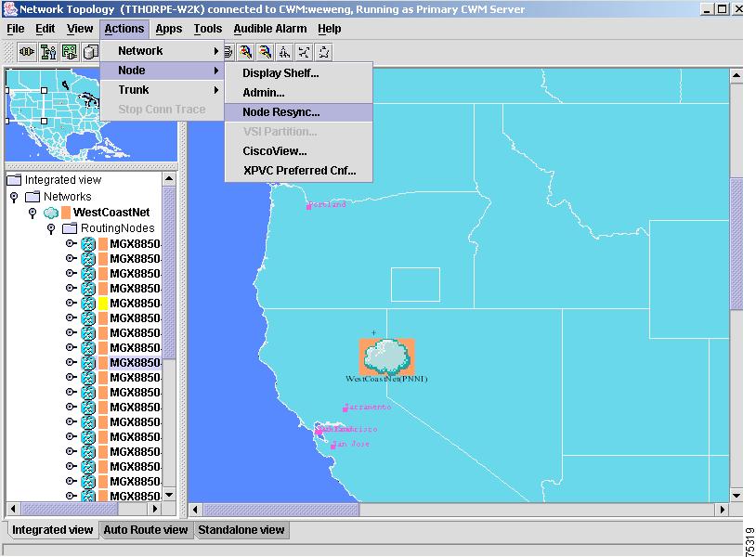Click the tree-with-person toolbar icon
Image resolution: width=756 pixels, height=557 pixels.
tap(48, 52)
